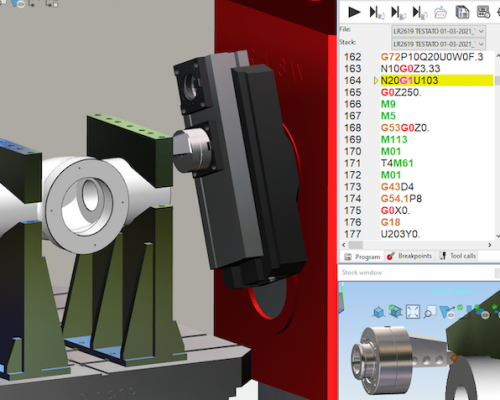Click the third step-forward icon in toolbar
Viewport: 500px width, 400px height.
(x=419, y=12)
